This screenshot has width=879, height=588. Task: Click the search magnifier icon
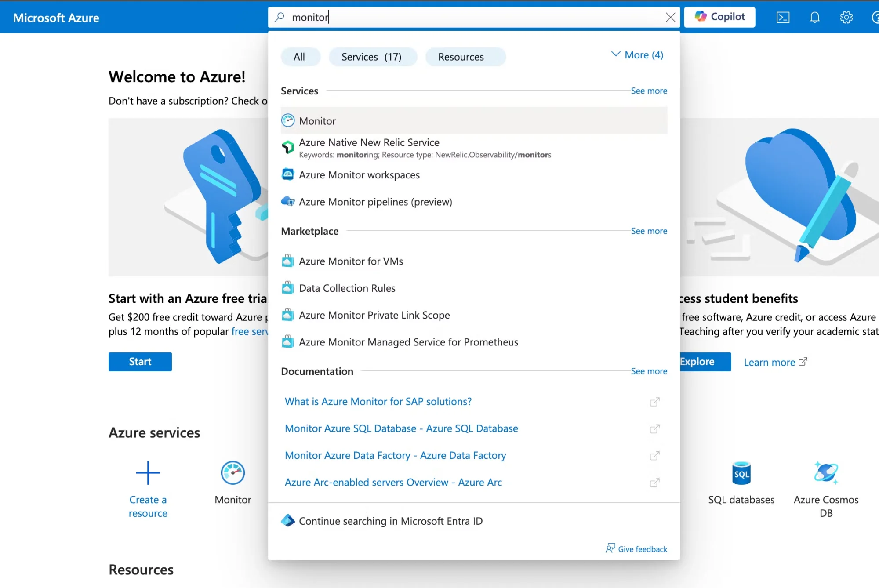[x=280, y=17]
